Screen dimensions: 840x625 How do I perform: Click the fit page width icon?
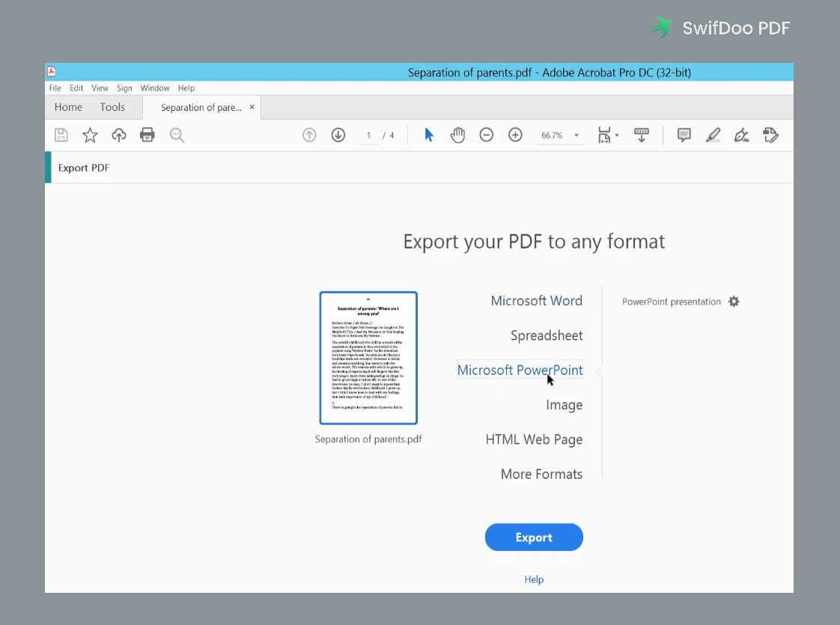pos(604,135)
